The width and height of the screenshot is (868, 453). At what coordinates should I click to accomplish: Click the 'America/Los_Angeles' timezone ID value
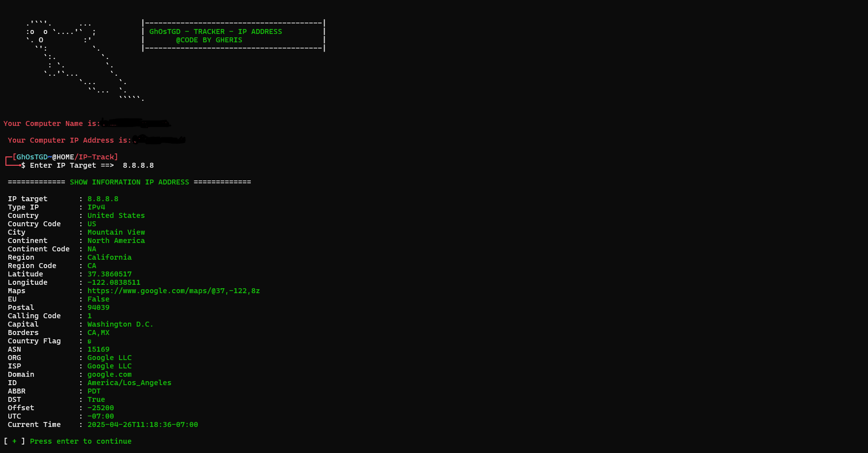coord(129,383)
